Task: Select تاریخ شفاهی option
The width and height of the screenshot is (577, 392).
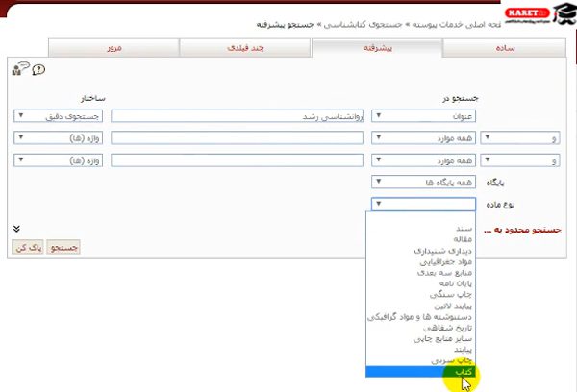Action: pos(420,328)
